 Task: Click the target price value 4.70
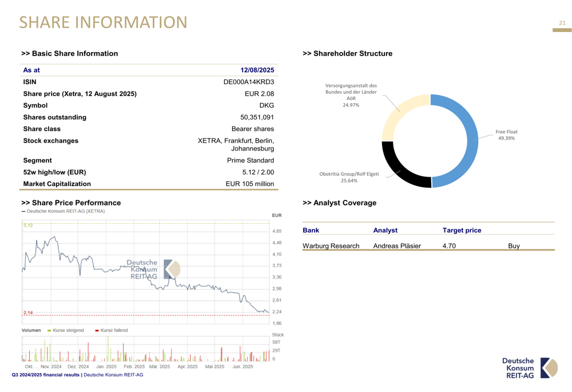click(x=449, y=246)
